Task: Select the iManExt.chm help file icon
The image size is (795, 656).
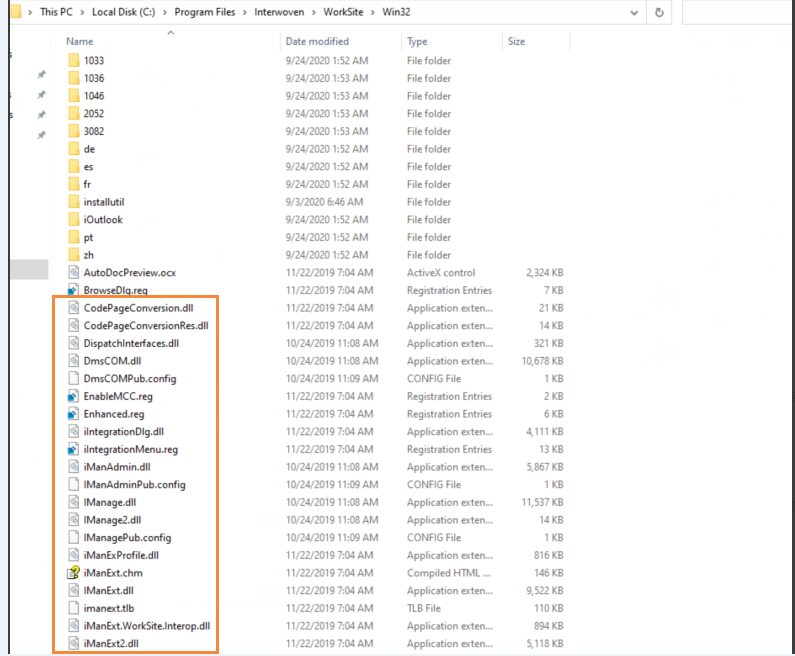Action: 73,573
